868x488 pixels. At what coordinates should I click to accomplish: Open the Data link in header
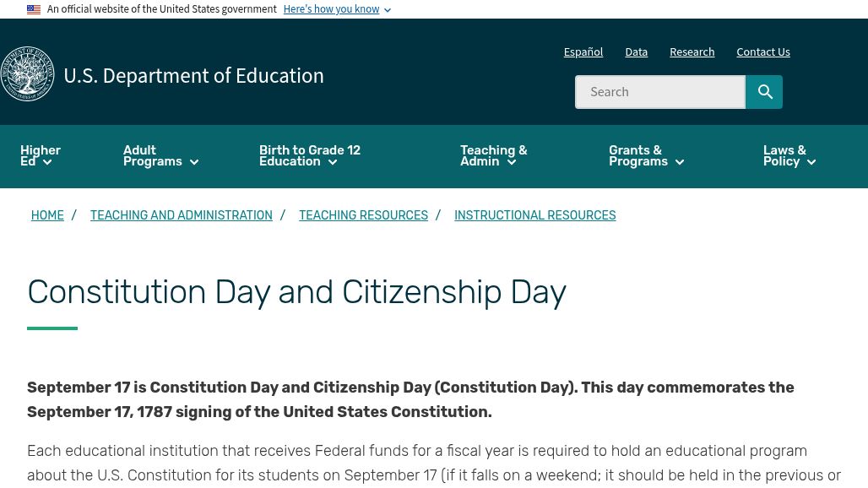[636, 52]
